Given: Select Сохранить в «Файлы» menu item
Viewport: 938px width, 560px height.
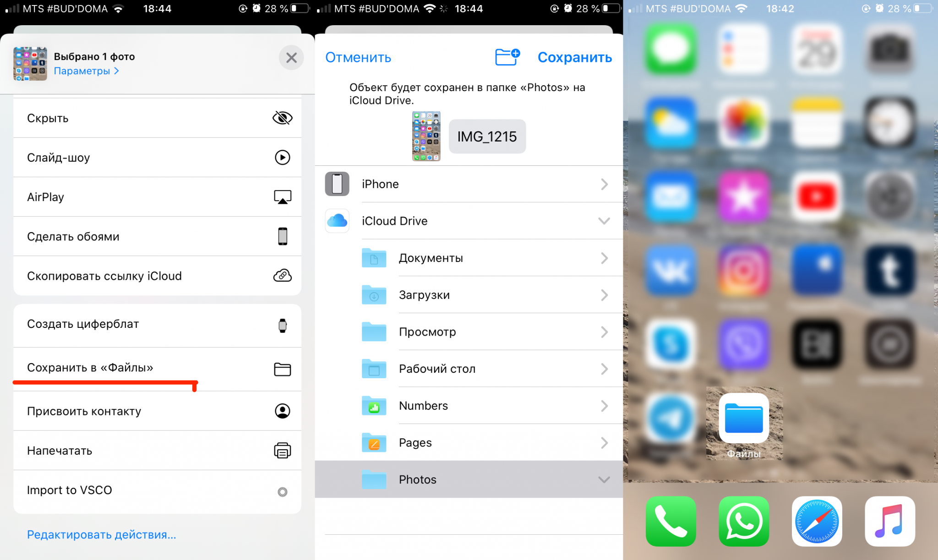Looking at the screenshot, I should [157, 367].
